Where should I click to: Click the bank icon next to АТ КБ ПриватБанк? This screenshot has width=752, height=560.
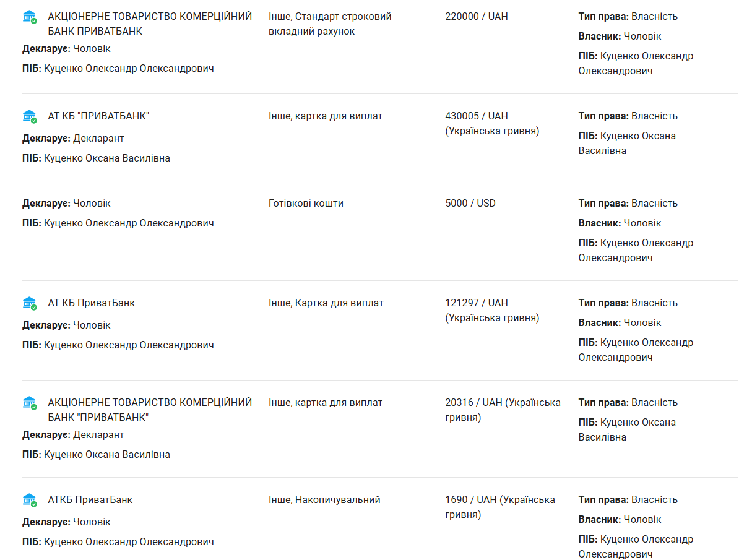30,303
